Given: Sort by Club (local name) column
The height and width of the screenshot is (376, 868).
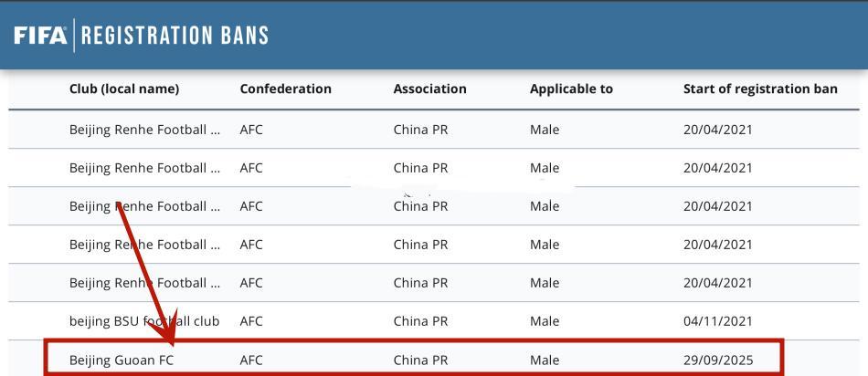Looking at the screenshot, I should click(124, 89).
